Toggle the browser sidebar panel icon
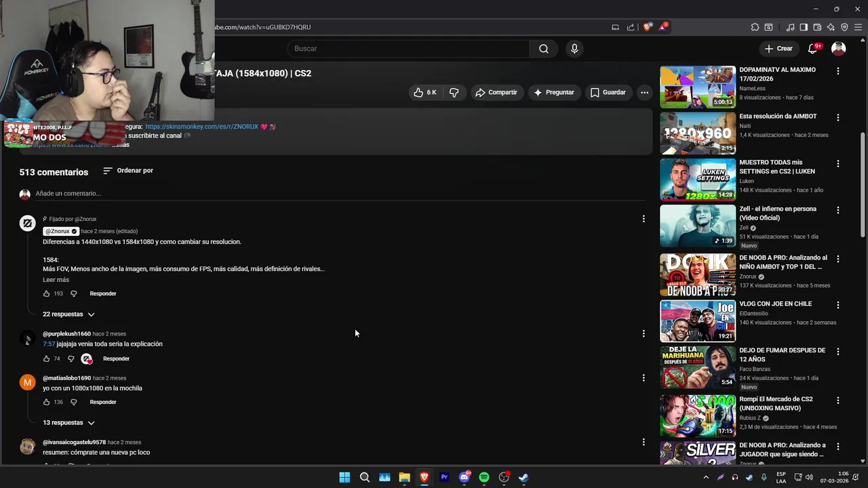Viewport: 868px width, 488px height. (x=804, y=27)
